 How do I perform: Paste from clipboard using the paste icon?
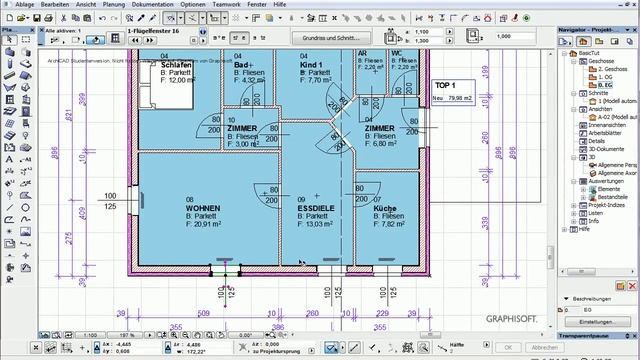coord(87,18)
